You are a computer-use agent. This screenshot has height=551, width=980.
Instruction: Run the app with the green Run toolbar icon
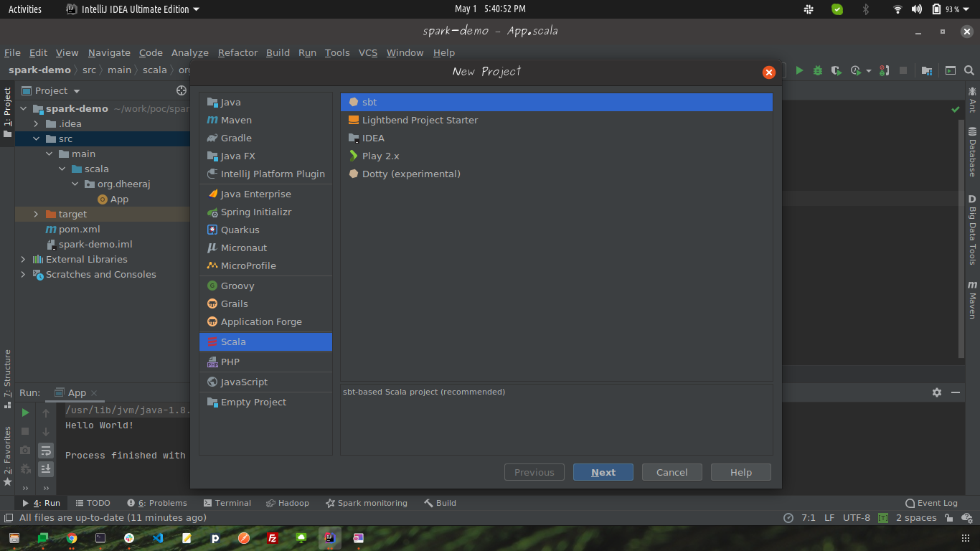[x=799, y=70]
